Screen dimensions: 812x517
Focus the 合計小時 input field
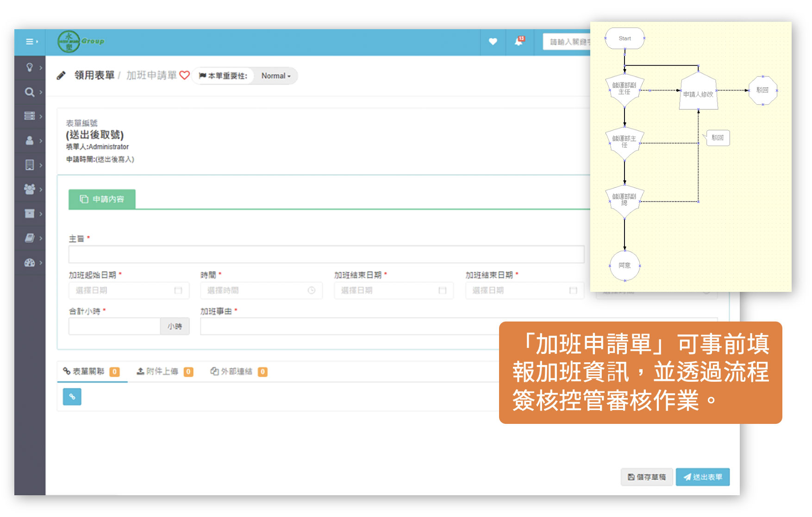click(114, 326)
